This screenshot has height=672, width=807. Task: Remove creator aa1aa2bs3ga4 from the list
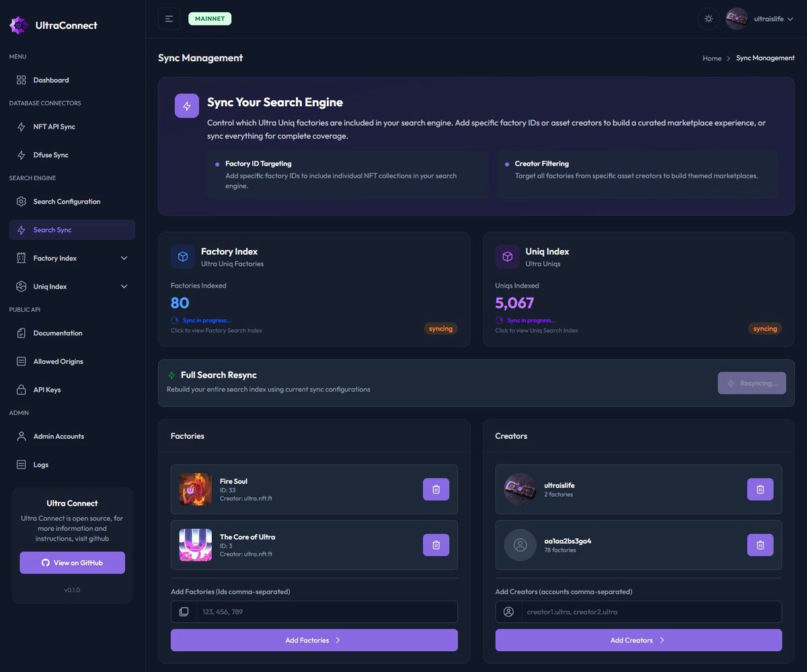point(760,545)
